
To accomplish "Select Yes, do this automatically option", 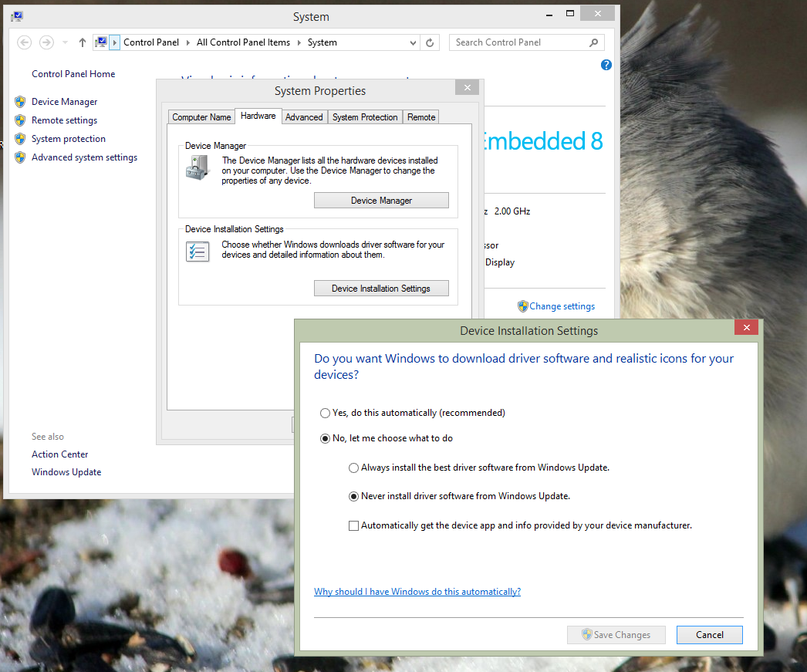I will 325,414.
